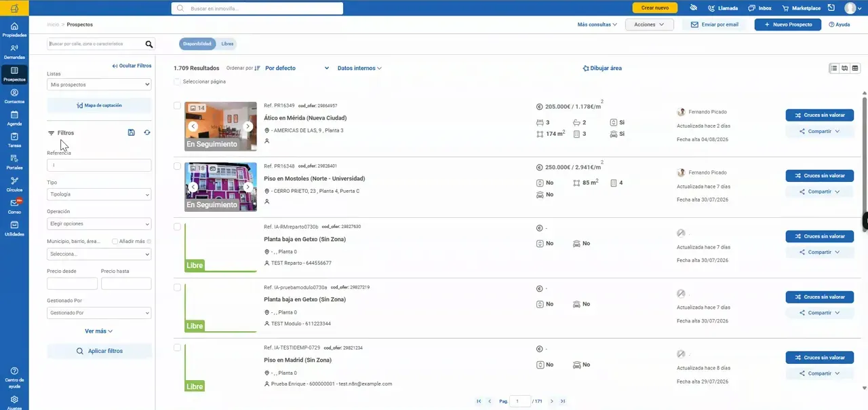Viewport: 868px width, 410px height.
Task: Open Ayuda help link
Action: point(840,24)
